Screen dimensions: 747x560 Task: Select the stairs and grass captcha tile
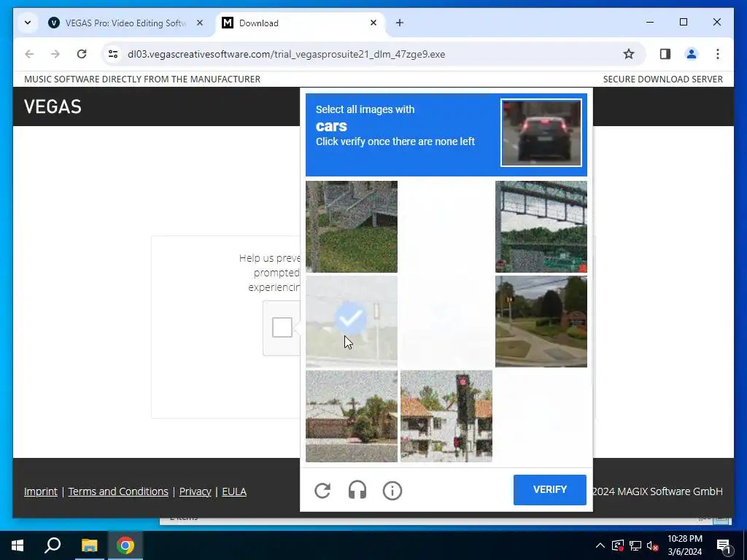click(352, 227)
